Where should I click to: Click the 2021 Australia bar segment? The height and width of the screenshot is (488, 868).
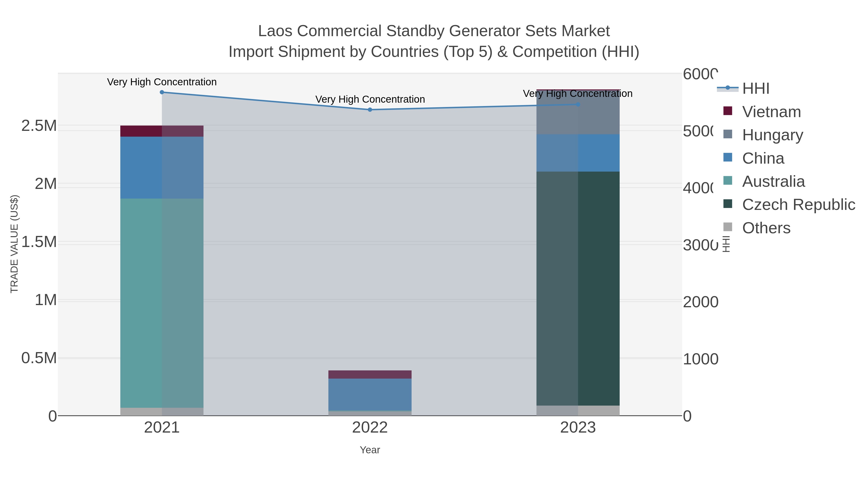[x=162, y=303]
